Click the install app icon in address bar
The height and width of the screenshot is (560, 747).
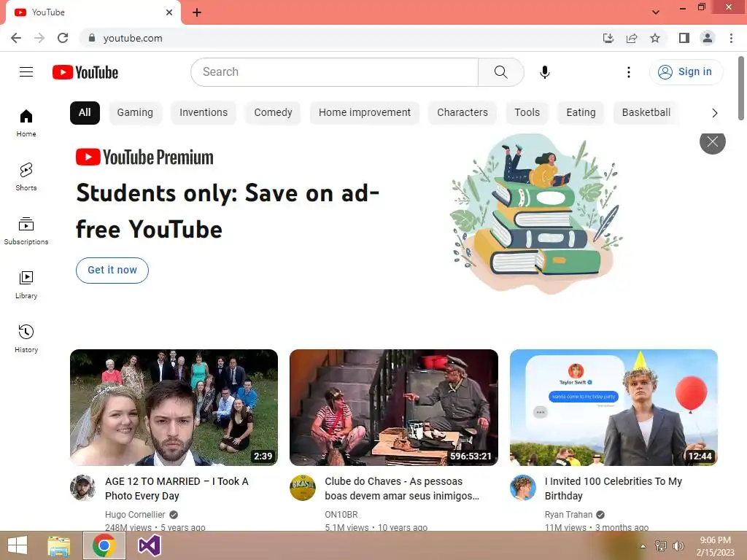608,38
